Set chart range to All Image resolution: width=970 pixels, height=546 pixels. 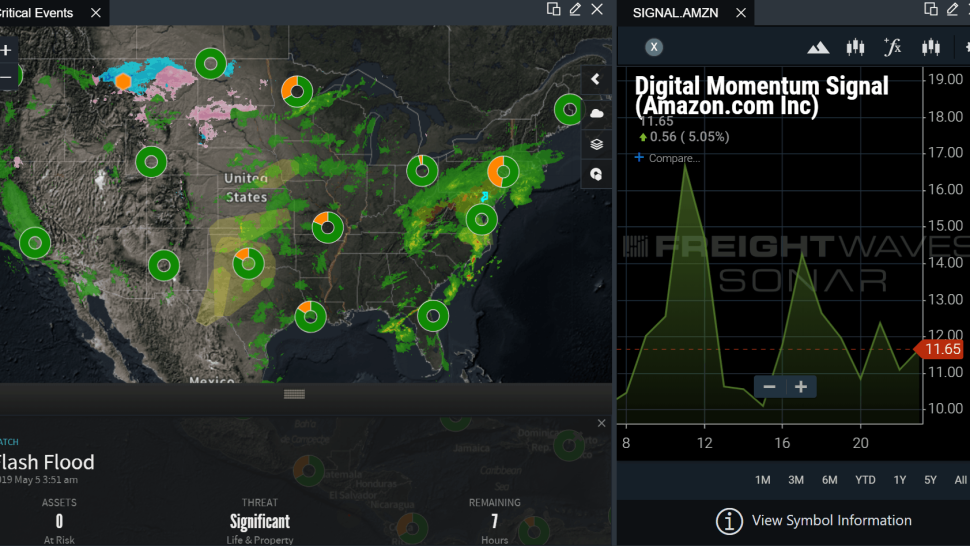961,480
